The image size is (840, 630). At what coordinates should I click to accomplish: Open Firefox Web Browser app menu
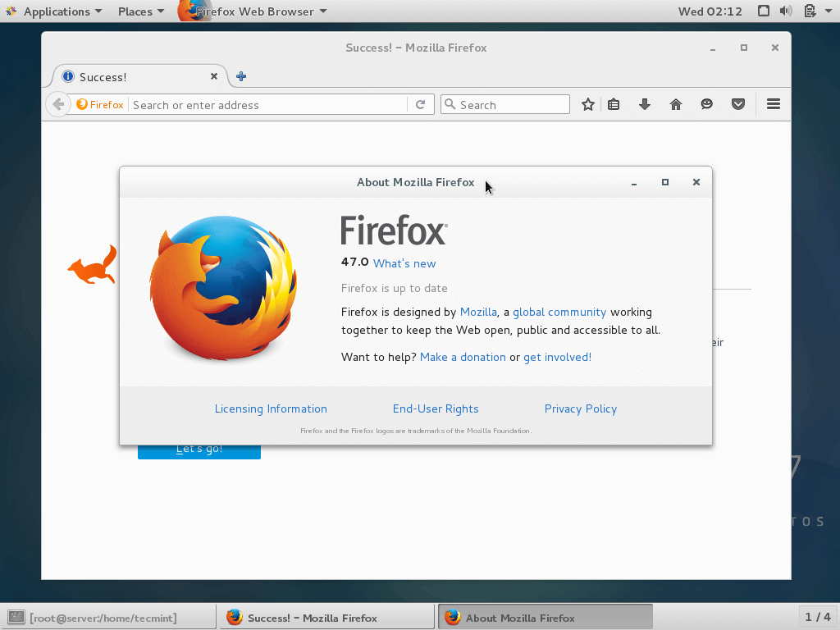253,11
